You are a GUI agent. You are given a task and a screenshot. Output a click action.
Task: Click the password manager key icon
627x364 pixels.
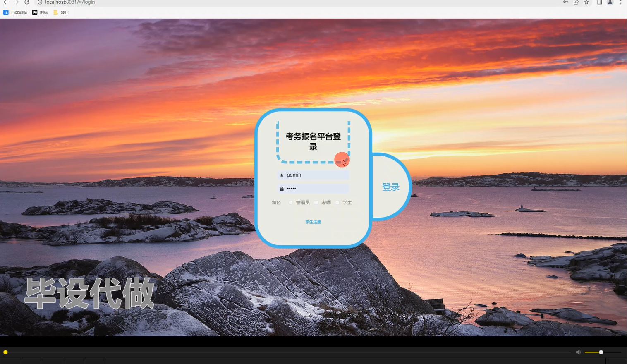[x=565, y=2]
